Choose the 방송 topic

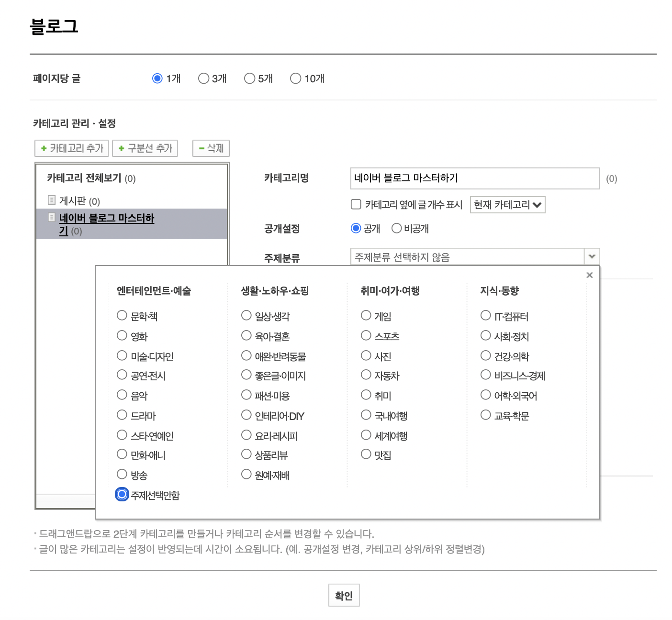[122, 474]
